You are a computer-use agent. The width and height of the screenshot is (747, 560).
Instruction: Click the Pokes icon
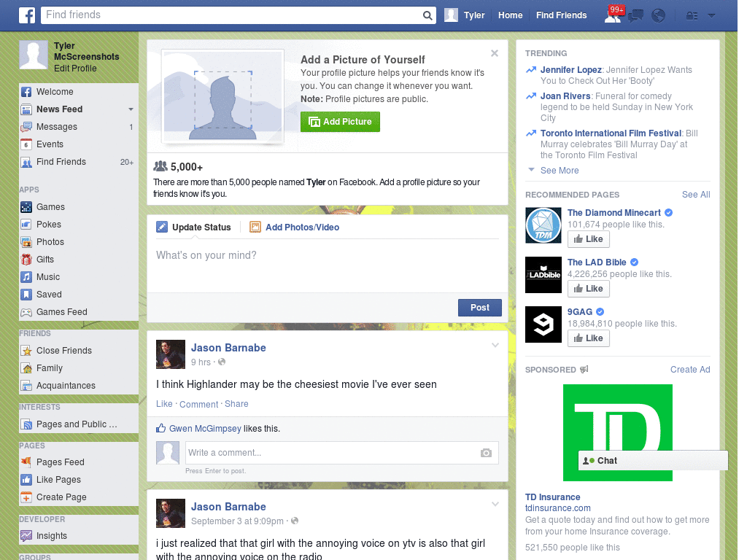click(x=26, y=225)
